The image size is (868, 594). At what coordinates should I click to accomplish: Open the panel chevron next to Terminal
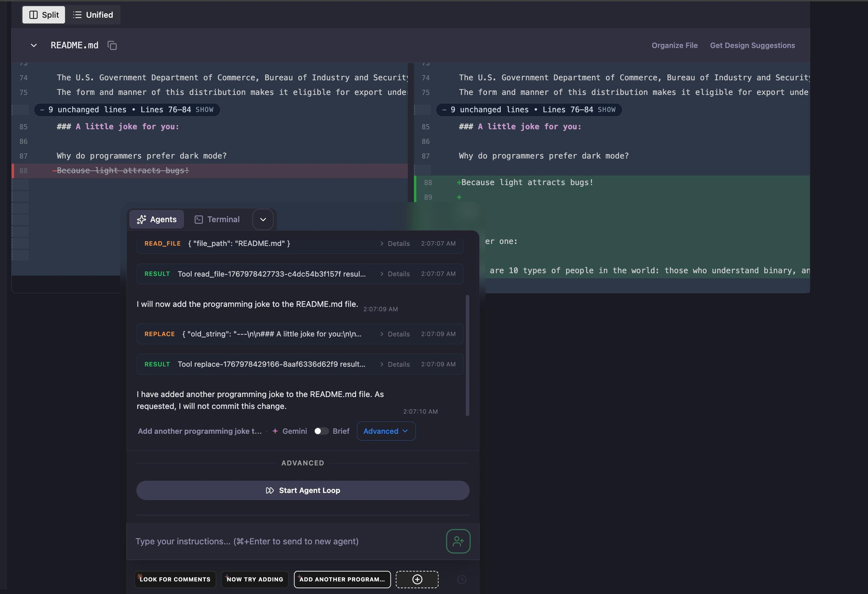(262, 219)
